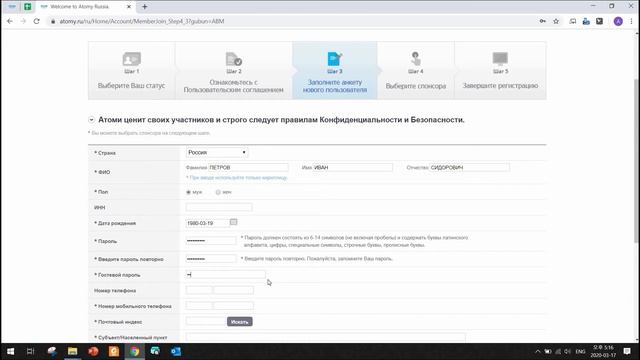Click the ИНН input field
Image resolution: width=640 pixels, height=360 pixels.
(219, 207)
